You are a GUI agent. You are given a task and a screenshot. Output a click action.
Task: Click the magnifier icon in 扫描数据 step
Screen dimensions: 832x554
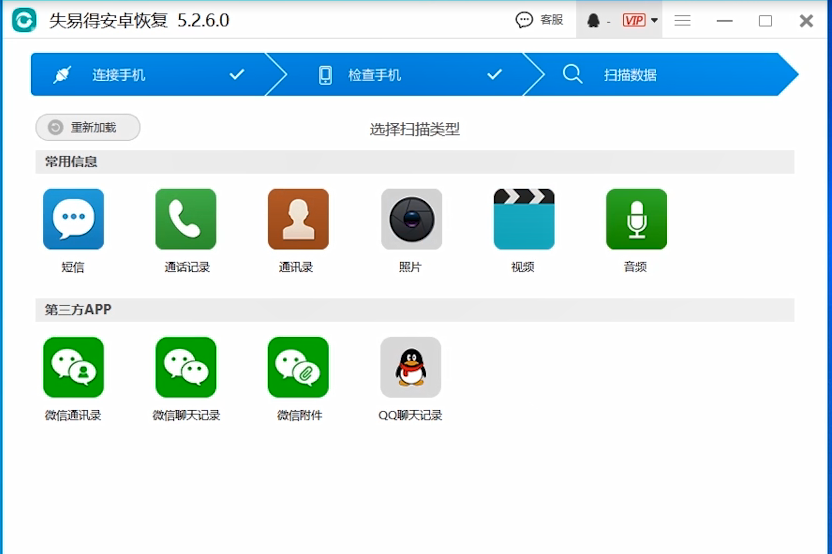pos(573,74)
